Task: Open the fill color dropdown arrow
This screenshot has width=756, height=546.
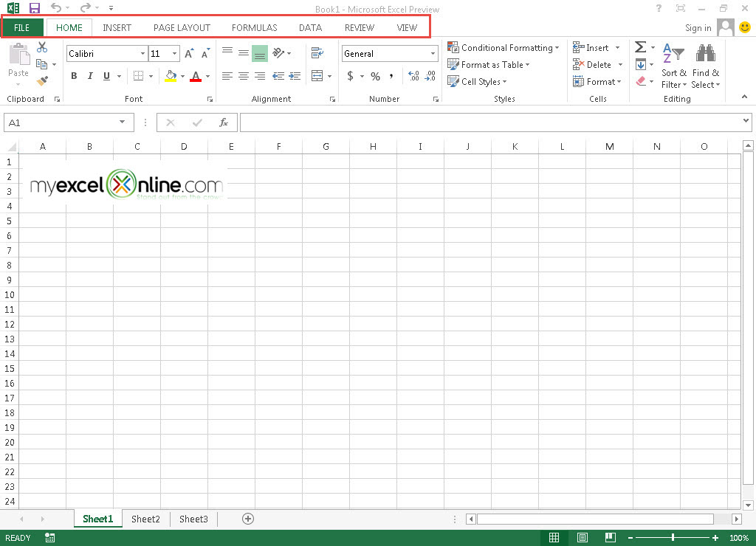Action: 183,76
